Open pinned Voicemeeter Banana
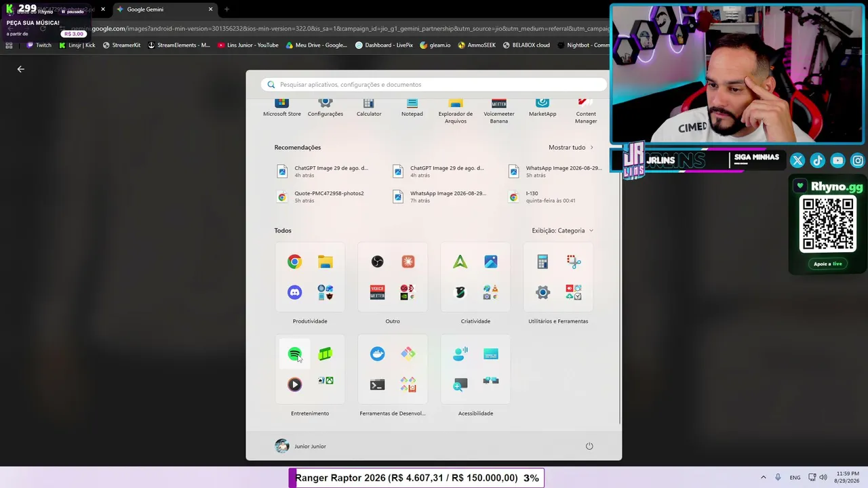 click(x=499, y=111)
